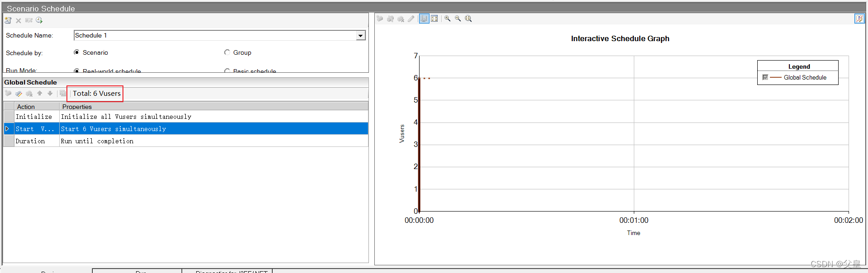
Task: Select Real-world schedule run mode
Action: coord(76,71)
